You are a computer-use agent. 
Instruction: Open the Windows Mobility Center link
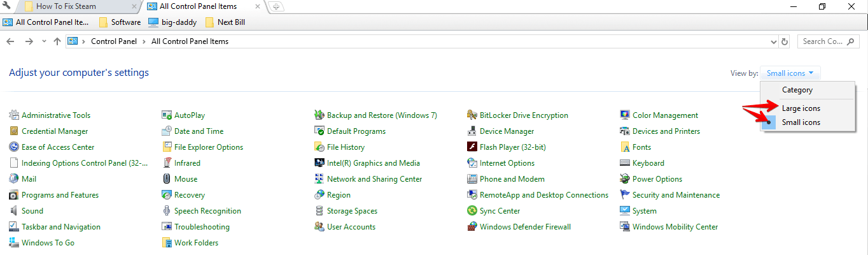coord(675,227)
